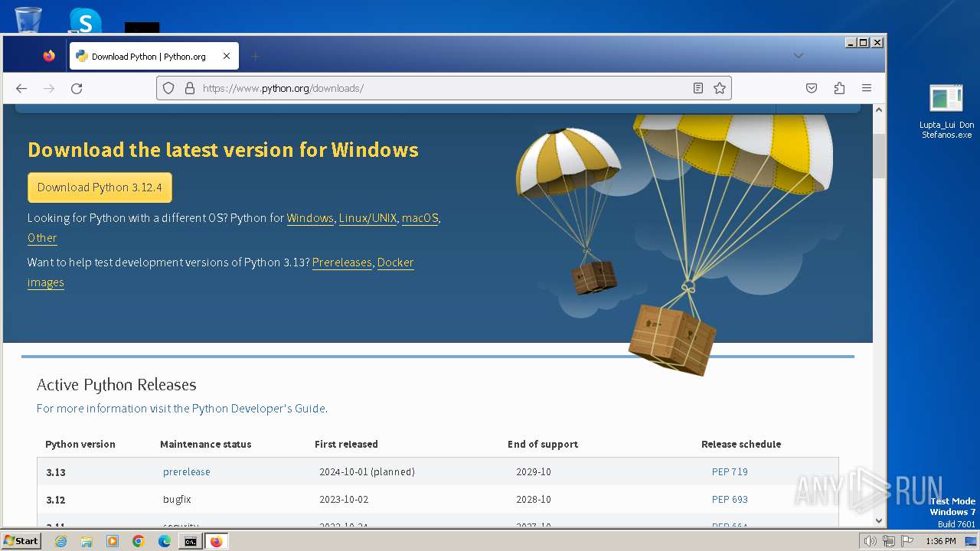The image size is (980, 551).
Task: Open the Windows download link
Action: (x=310, y=218)
